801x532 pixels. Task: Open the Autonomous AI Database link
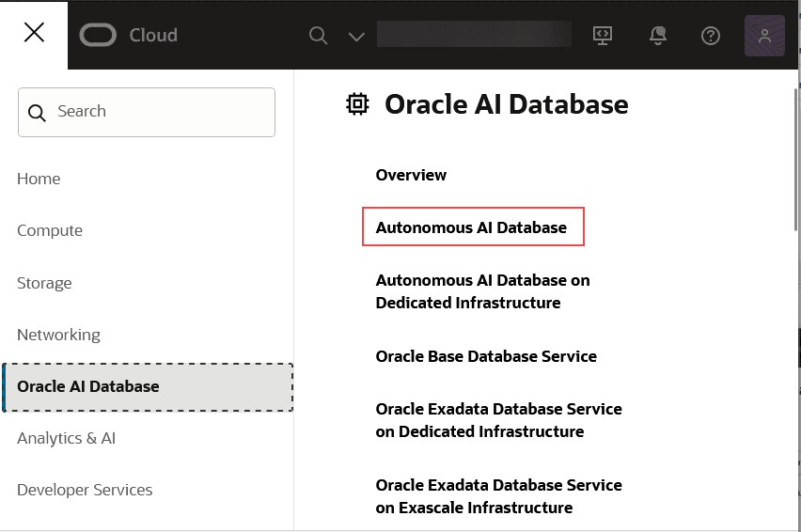[472, 227]
